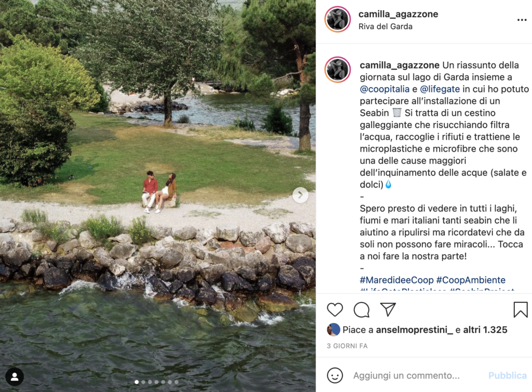Open Riva del Garda location page
Viewport: 532px width, 392px height.
pyautogui.click(x=385, y=26)
